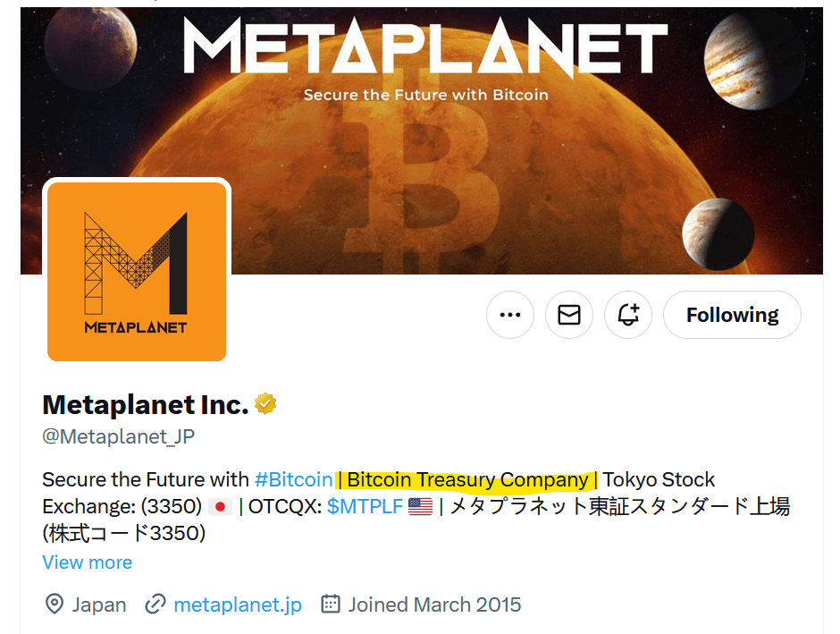
Task: Click the location pin icon
Action: click(x=55, y=604)
